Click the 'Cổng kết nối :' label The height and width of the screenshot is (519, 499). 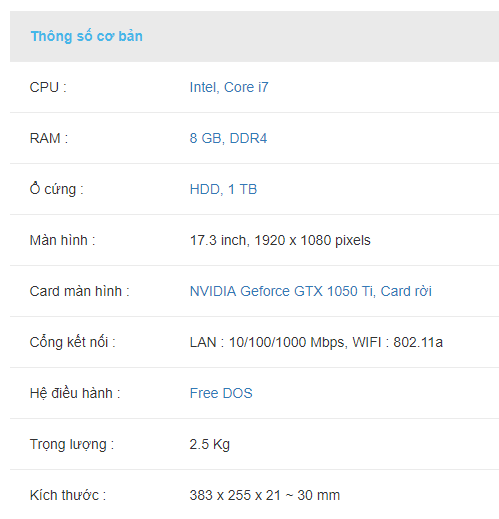[x=72, y=342]
